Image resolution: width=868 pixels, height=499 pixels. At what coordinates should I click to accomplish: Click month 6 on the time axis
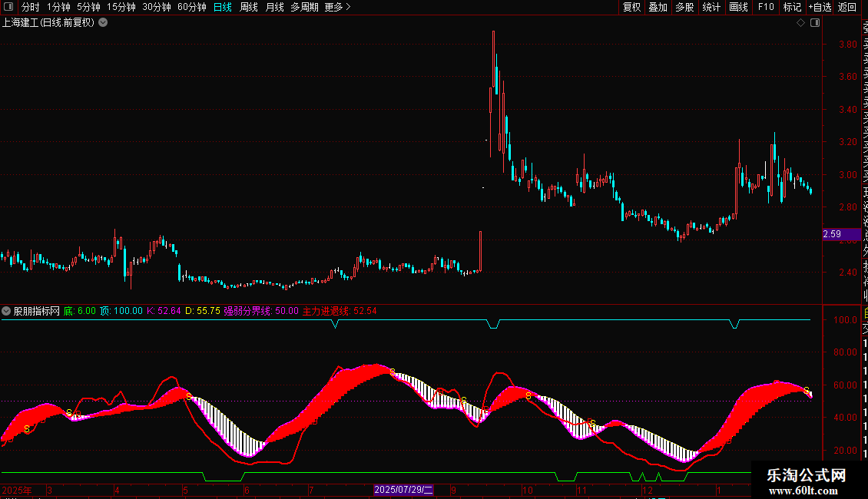tap(247, 490)
